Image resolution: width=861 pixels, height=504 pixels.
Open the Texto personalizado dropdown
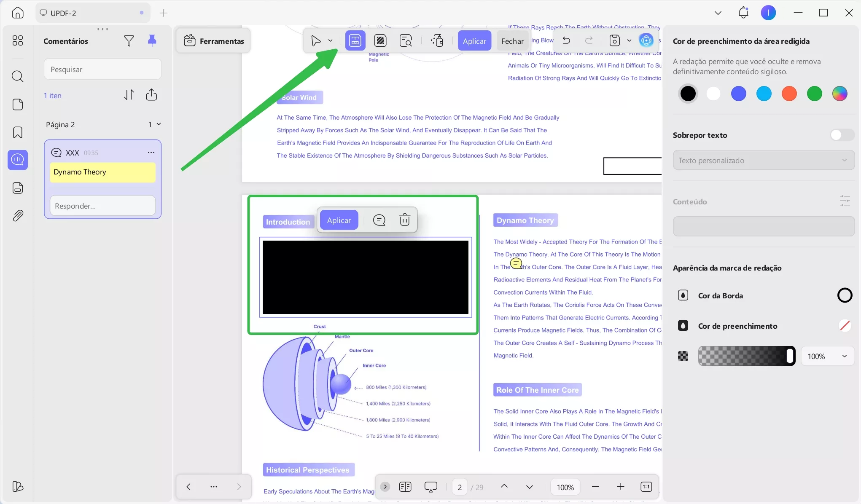point(763,160)
